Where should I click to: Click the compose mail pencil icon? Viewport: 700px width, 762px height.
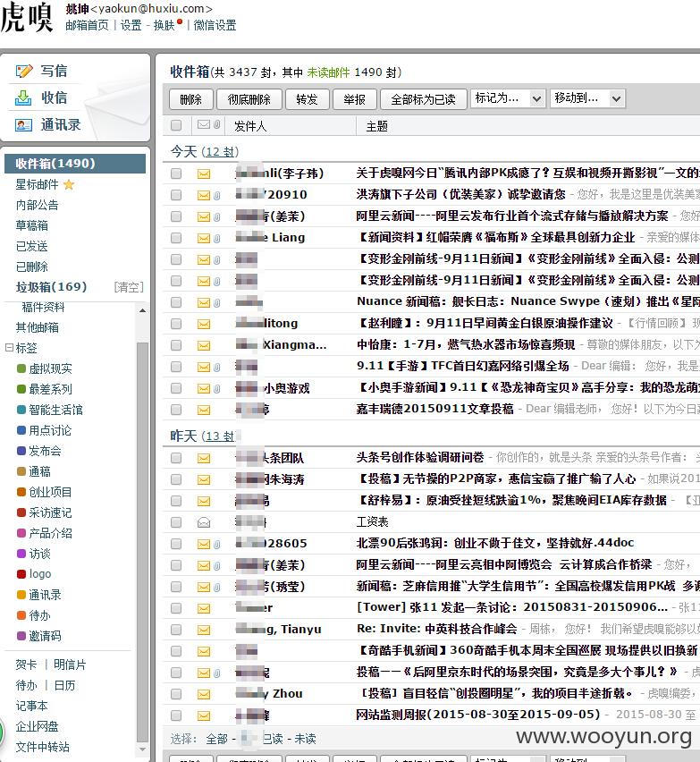pos(24,71)
